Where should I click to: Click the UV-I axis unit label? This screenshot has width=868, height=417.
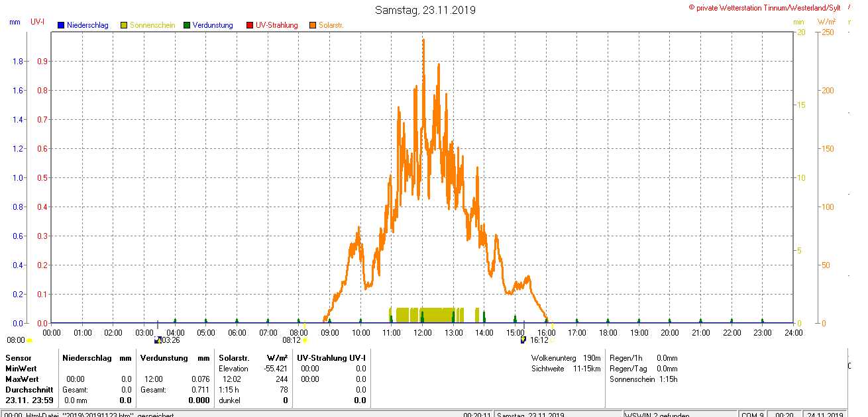point(38,22)
